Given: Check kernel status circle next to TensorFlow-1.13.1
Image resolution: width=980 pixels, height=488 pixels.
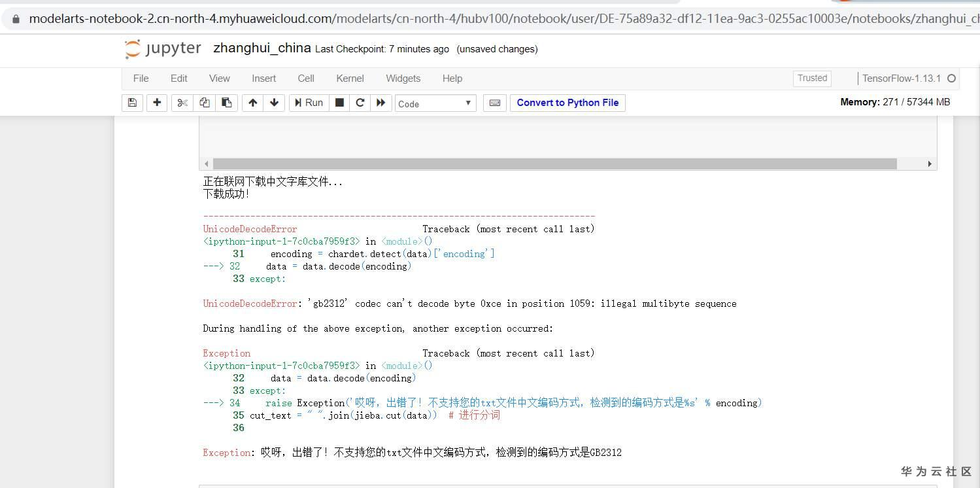Looking at the screenshot, I should point(953,77).
